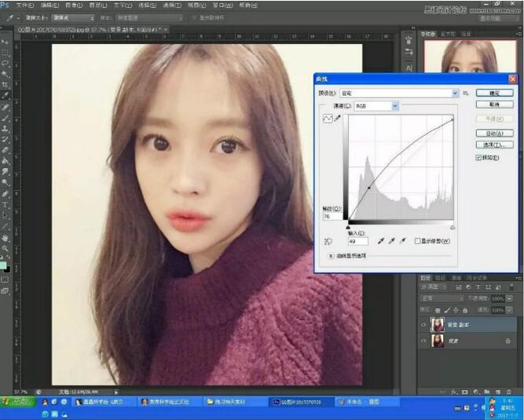Screen dimensions: 524x420
Task: Select the Eyedropper tool in the toolbox
Action: [x=5, y=96]
